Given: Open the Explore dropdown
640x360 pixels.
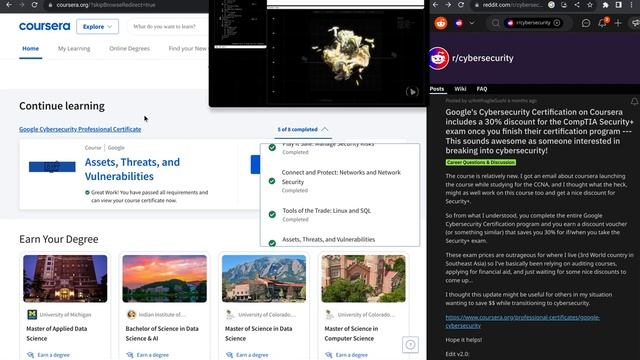Looking at the screenshot, I should pyautogui.click(x=97, y=27).
